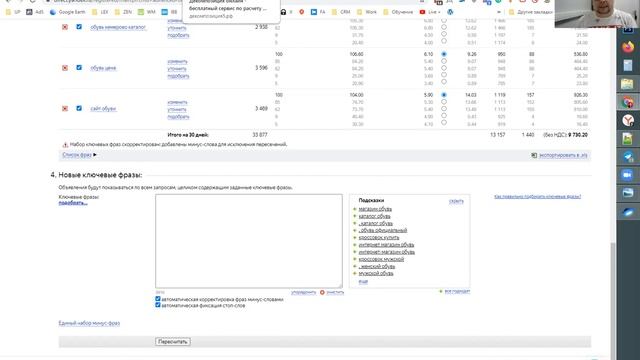Click plus icon beside 'магазин обуви'
Viewport: 640px width, 360px height.
tap(355, 209)
